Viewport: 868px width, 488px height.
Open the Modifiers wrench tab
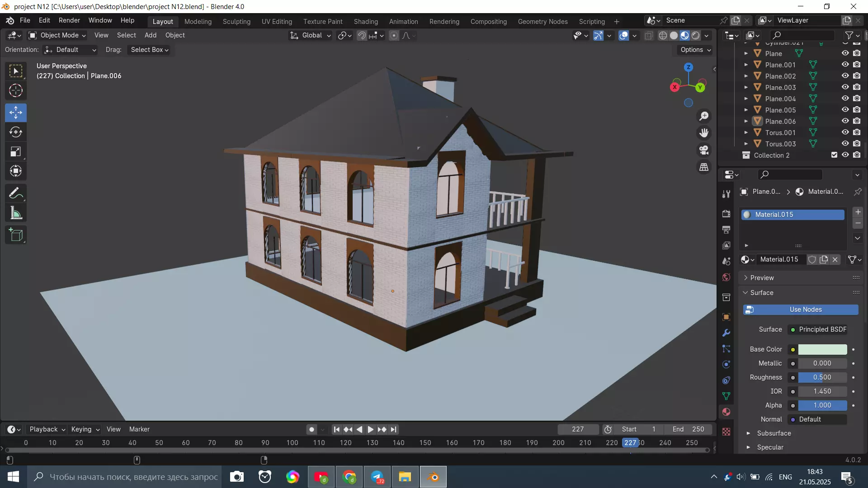click(726, 333)
